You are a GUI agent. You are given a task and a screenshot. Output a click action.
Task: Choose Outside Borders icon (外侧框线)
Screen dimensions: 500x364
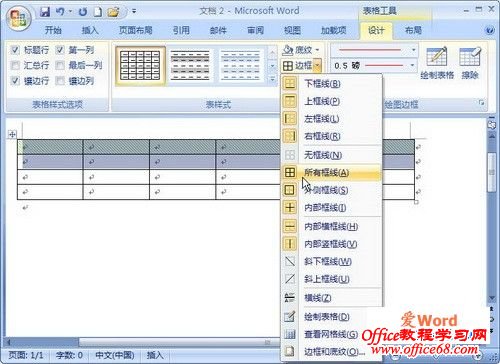click(290, 190)
